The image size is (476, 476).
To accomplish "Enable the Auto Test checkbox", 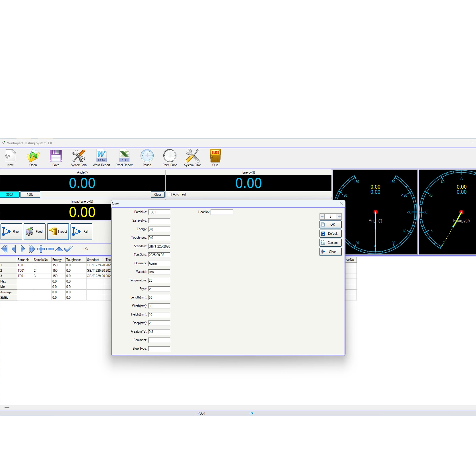I will 170,195.
